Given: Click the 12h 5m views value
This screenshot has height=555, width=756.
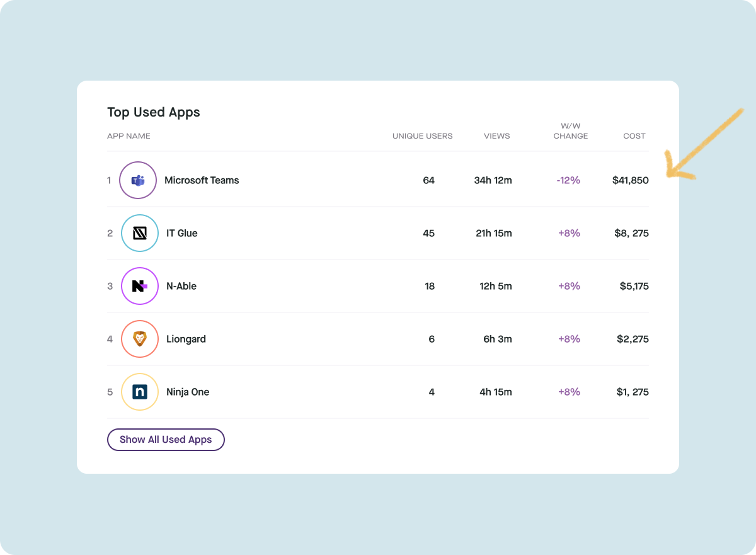Looking at the screenshot, I should pyautogui.click(x=496, y=286).
